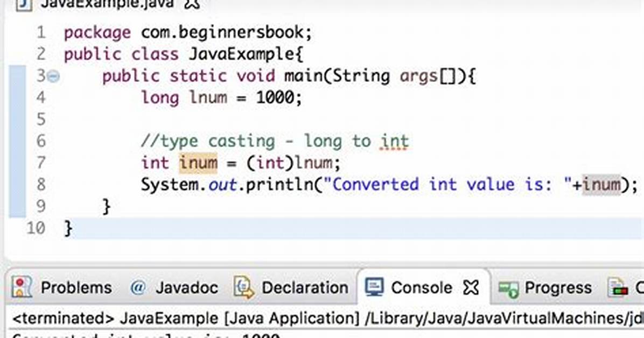This screenshot has width=644, height=338.
Task: Collapse the main method fold on line 3
Action: coord(53,76)
